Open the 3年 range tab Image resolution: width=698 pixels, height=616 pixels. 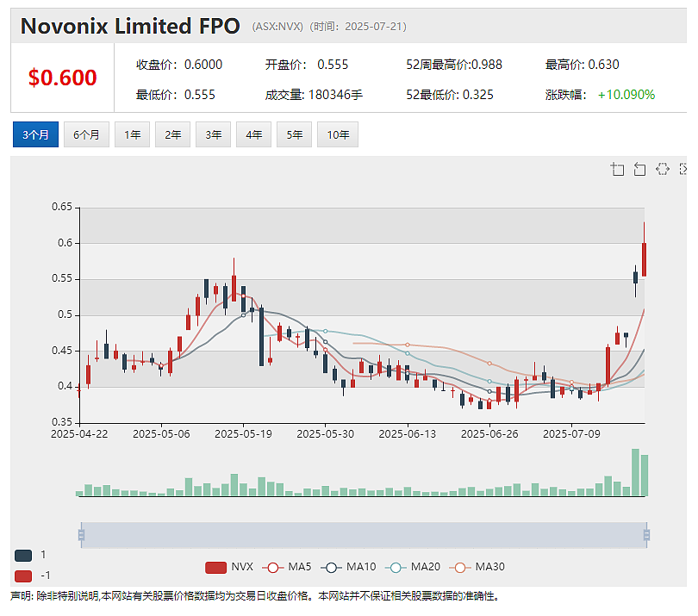click(213, 134)
